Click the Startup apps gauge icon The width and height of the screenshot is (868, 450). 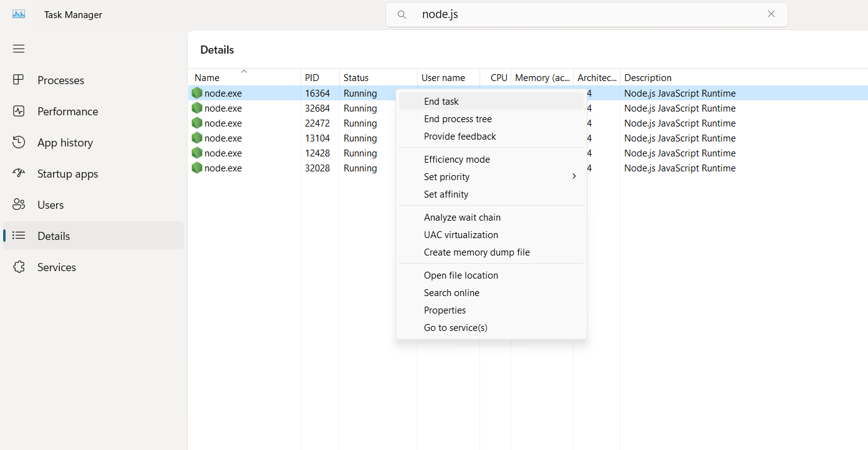19,173
